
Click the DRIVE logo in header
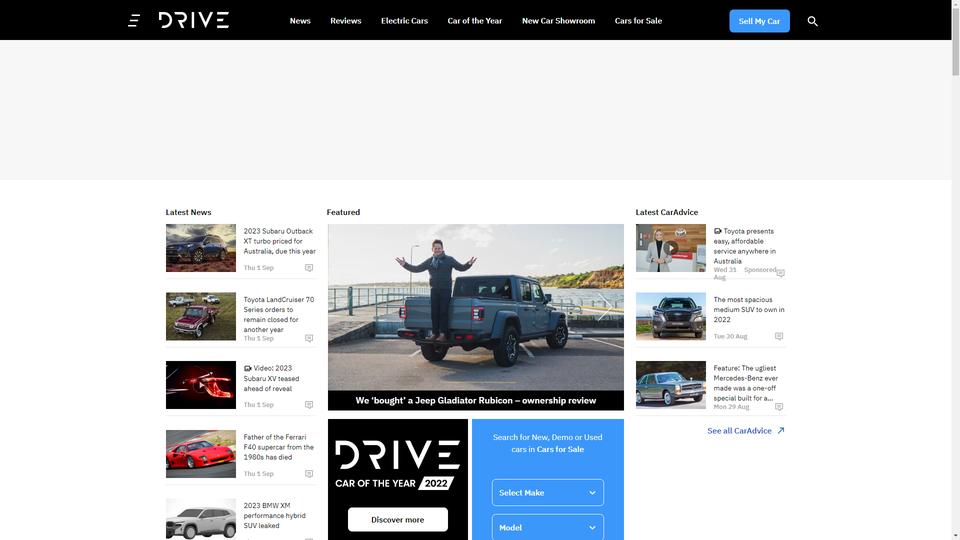click(x=193, y=20)
